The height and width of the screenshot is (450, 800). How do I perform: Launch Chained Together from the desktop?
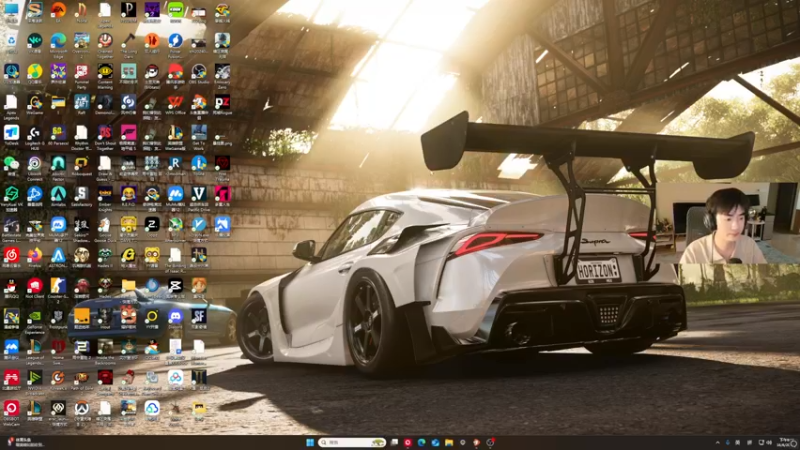tap(105, 40)
